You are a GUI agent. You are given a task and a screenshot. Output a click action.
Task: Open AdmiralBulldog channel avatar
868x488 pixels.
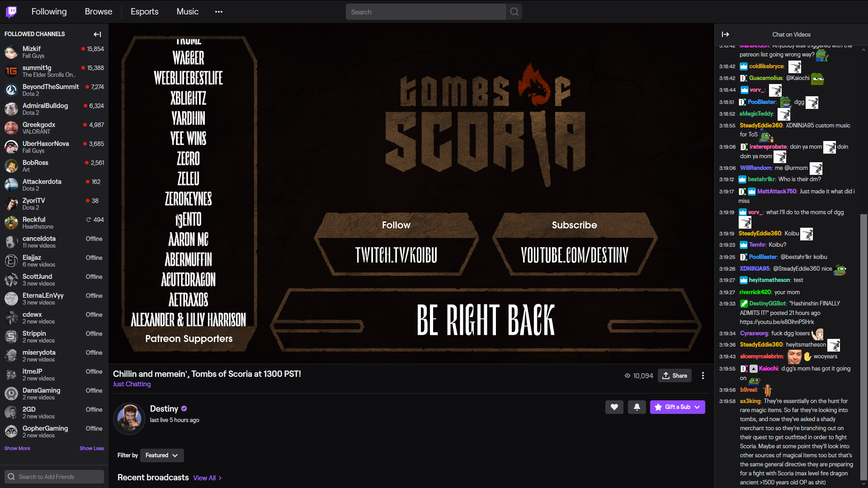[x=11, y=109]
